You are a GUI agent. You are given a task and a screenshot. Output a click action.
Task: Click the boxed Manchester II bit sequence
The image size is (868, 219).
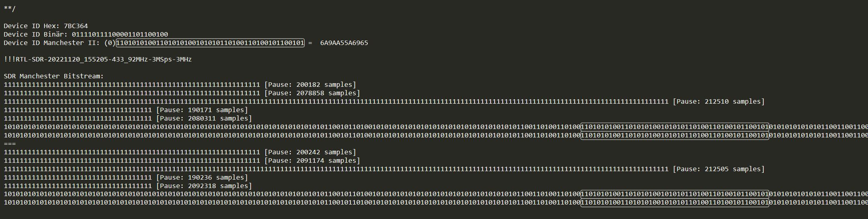point(210,43)
